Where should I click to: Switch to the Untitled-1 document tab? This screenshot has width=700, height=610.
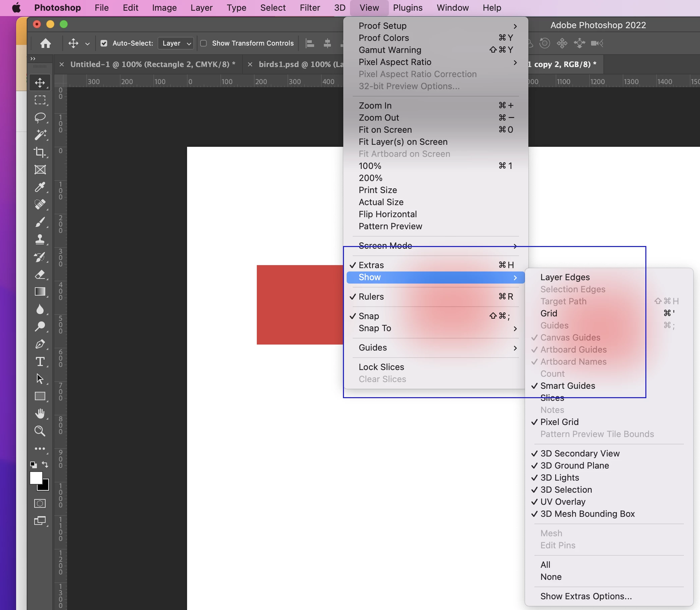point(152,64)
